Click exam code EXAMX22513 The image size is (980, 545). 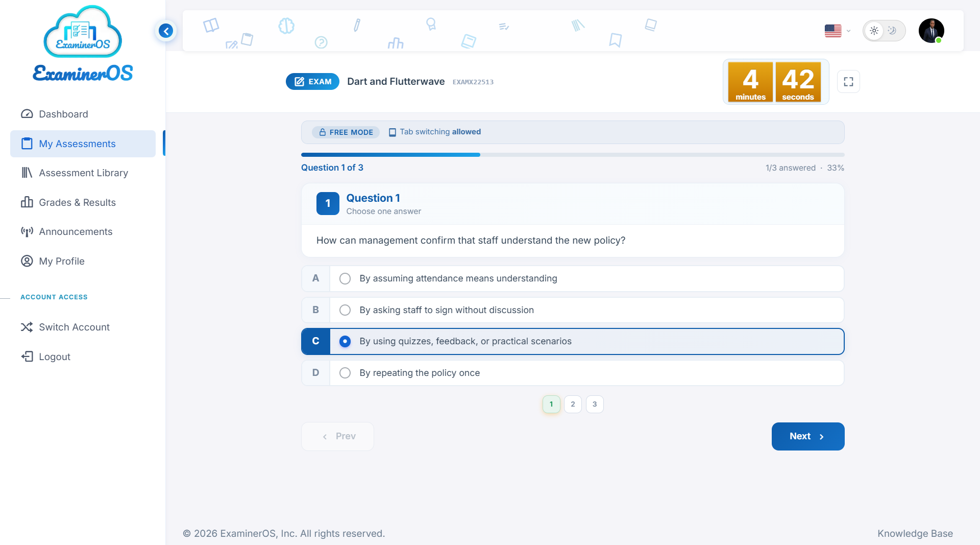coord(473,82)
